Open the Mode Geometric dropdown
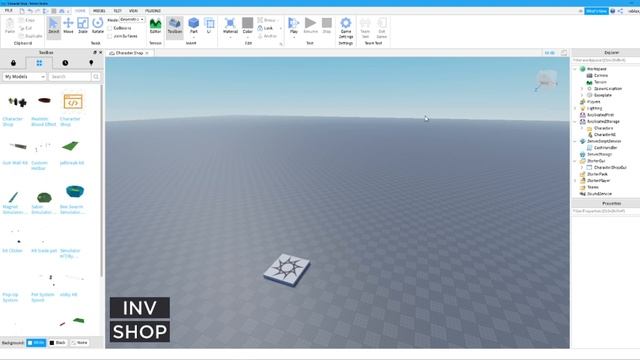Image resolution: width=640 pixels, height=360 pixels. 131,20
